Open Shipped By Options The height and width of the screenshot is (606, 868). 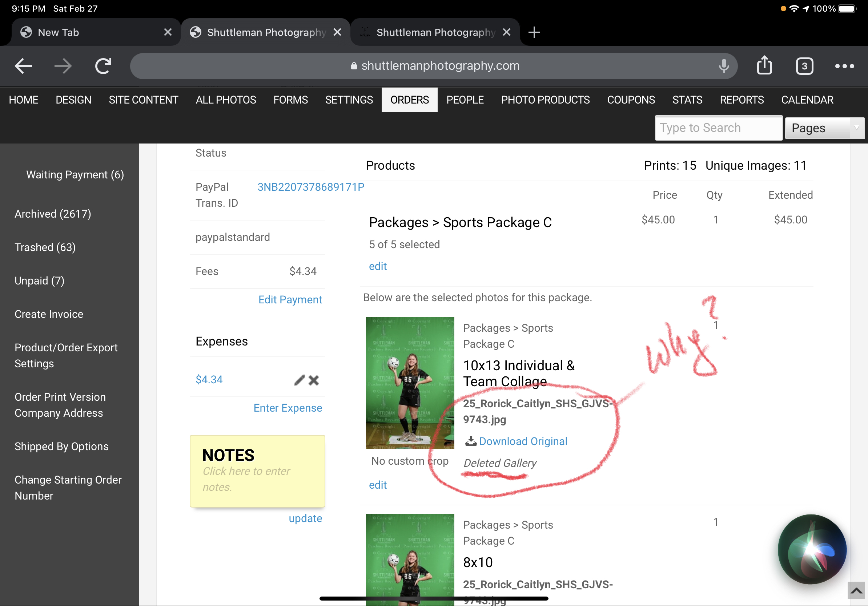tap(61, 446)
